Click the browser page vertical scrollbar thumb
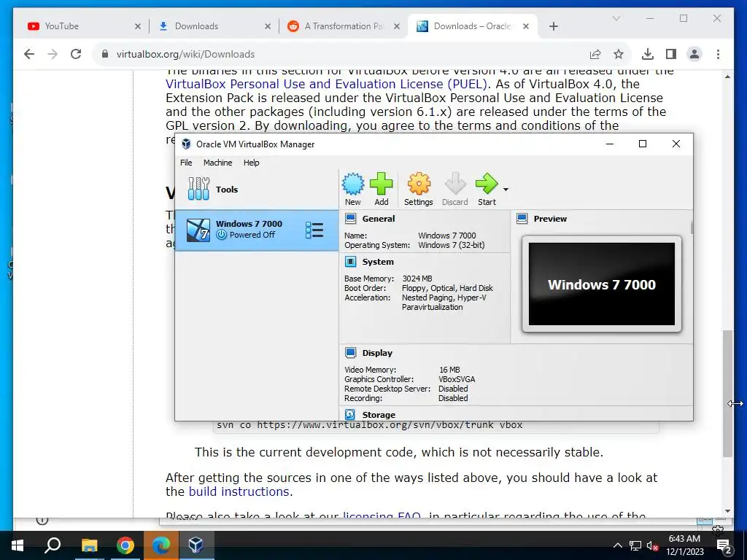Image resolution: width=747 pixels, height=560 pixels. pos(727,393)
